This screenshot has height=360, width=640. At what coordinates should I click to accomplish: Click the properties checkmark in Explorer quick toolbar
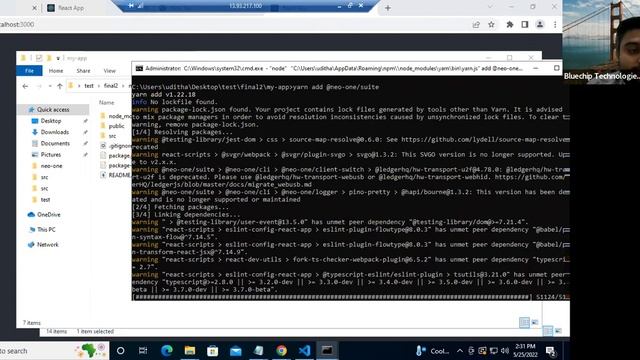point(39,58)
